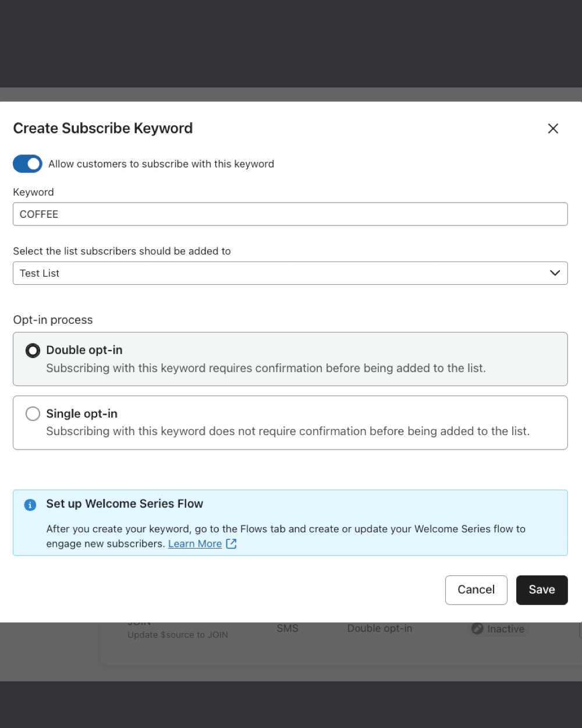Image resolution: width=582 pixels, height=728 pixels.
Task: Toggle off the allow-subscribe keyword switch
Action: (x=27, y=164)
